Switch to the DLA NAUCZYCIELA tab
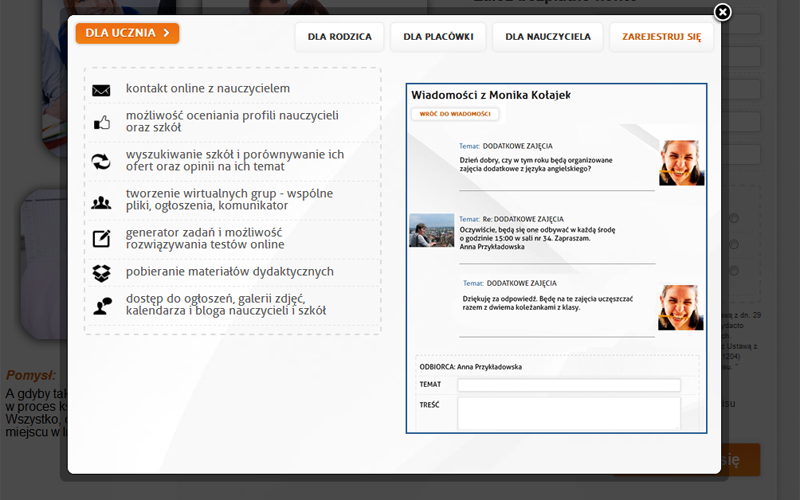The image size is (800, 500). pos(548,37)
